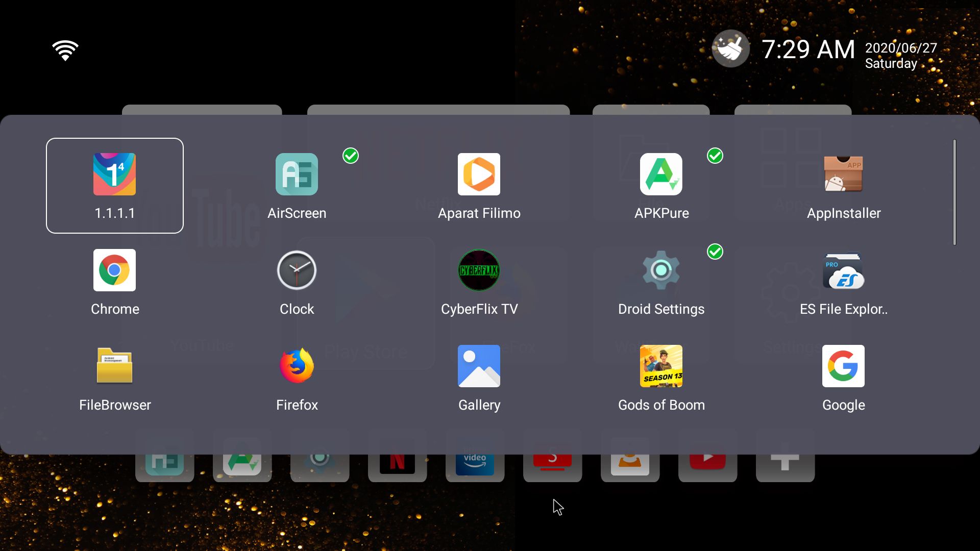Screen dimensions: 980x551
Task: Open the Google app
Action: [x=843, y=366]
